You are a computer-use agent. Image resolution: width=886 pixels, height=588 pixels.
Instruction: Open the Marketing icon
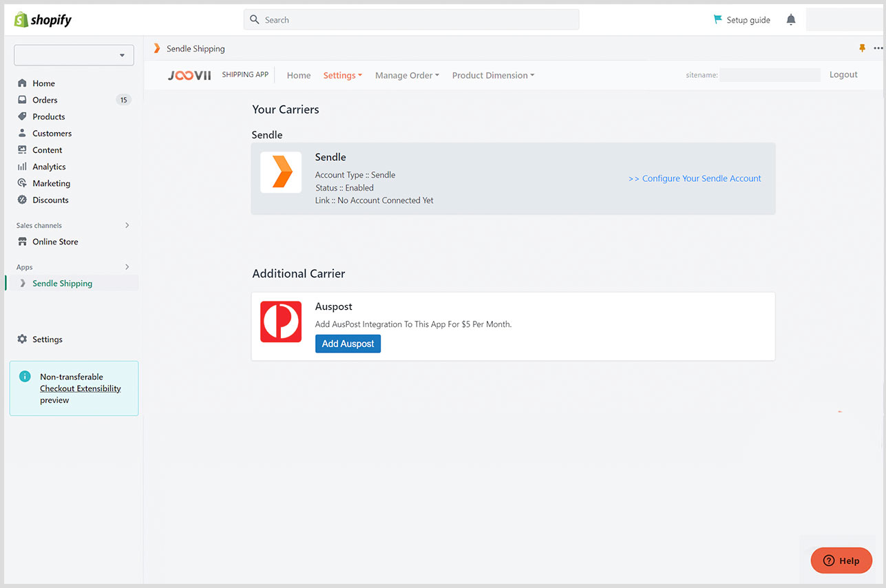click(23, 183)
